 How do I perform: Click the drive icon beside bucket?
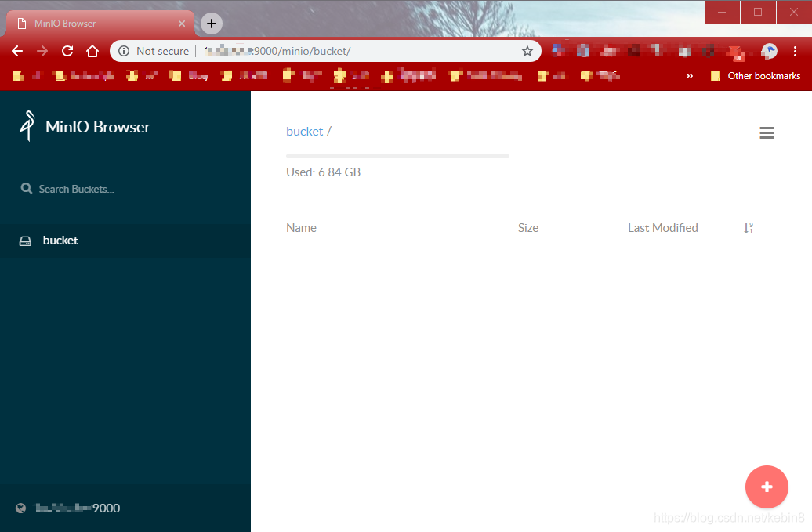point(25,241)
